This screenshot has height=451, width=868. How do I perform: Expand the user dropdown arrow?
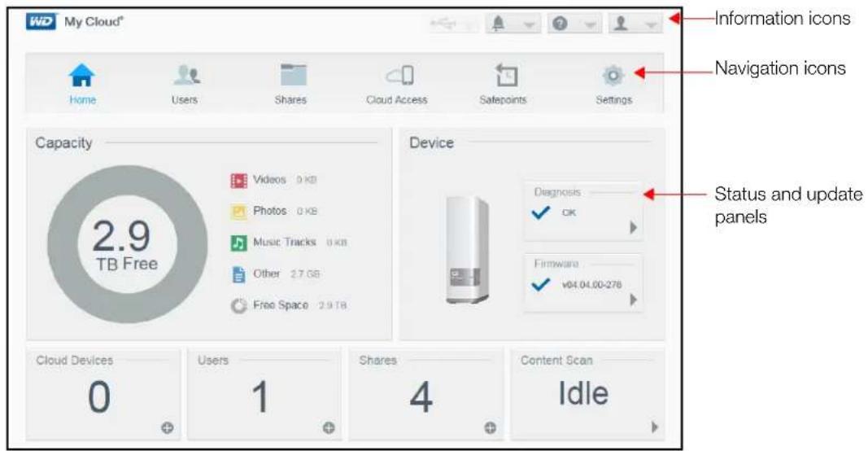click(x=651, y=25)
